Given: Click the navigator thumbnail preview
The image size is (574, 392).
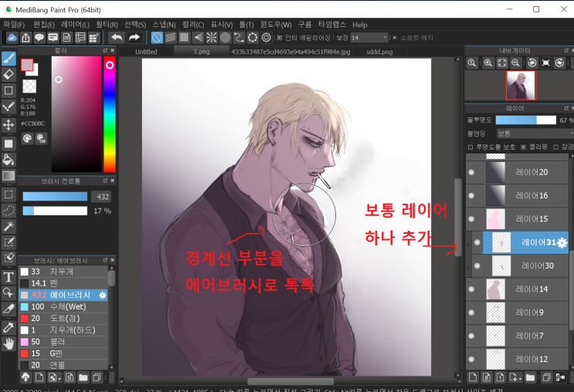Looking at the screenshot, I should 521,85.
